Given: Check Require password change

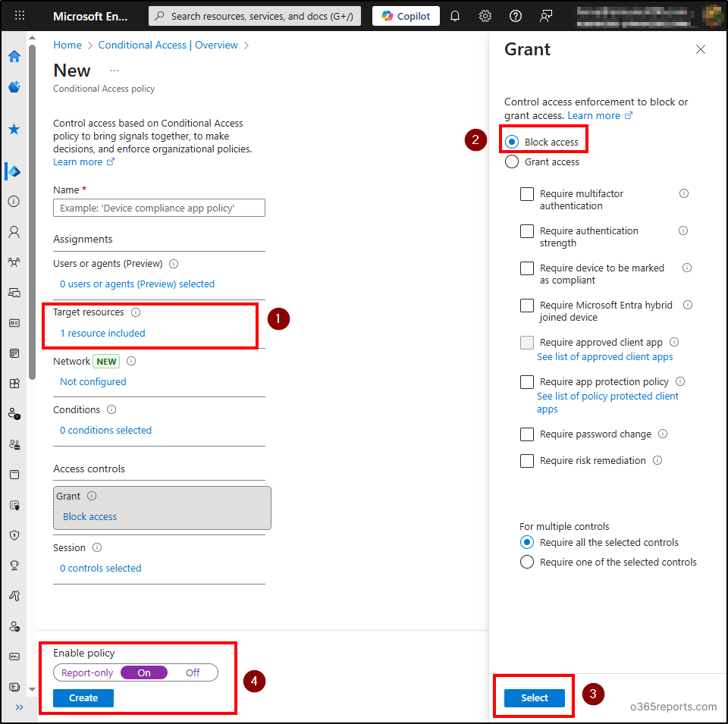Looking at the screenshot, I should tap(527, 434).
